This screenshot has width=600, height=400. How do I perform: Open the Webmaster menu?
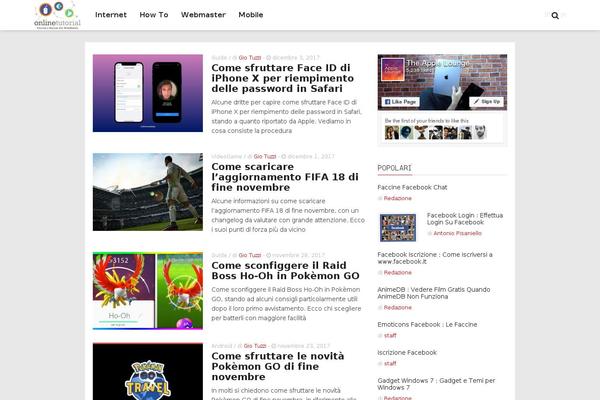pyautogui.click(x=203, y=15)
